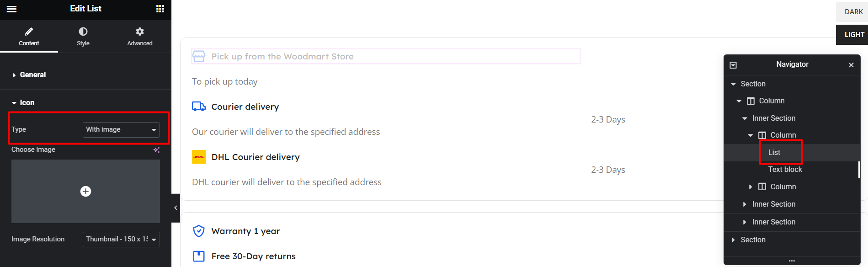
Task: Open the Image Resolution dropdown
Action: (x=121, y=239)
